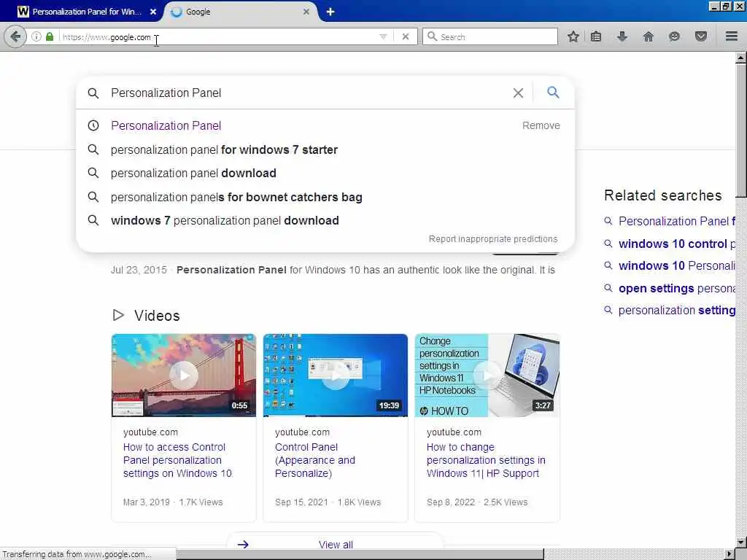Open How to access Control Panel personalization link
747x560 pixels.
click(x=177, y=460)
